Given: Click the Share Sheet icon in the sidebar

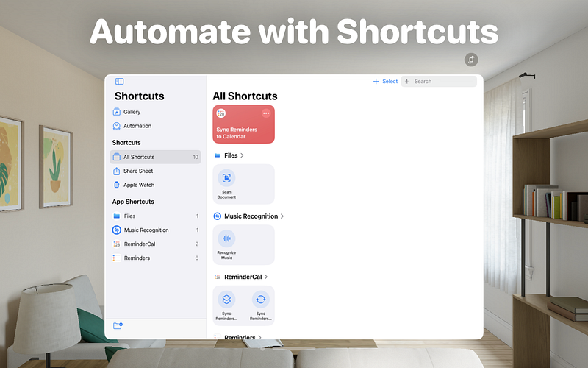Looking at the screenshot, I should pyautogui.click(x=117, y=171).
